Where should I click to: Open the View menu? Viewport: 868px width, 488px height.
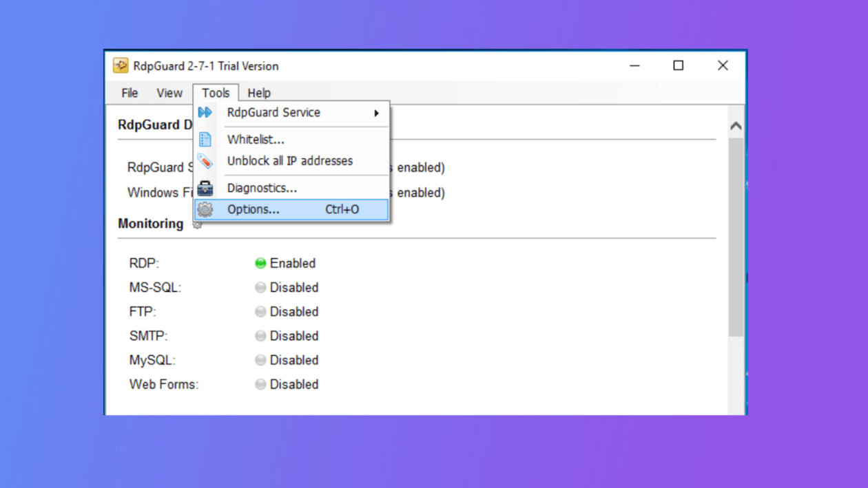click(169, 93)
